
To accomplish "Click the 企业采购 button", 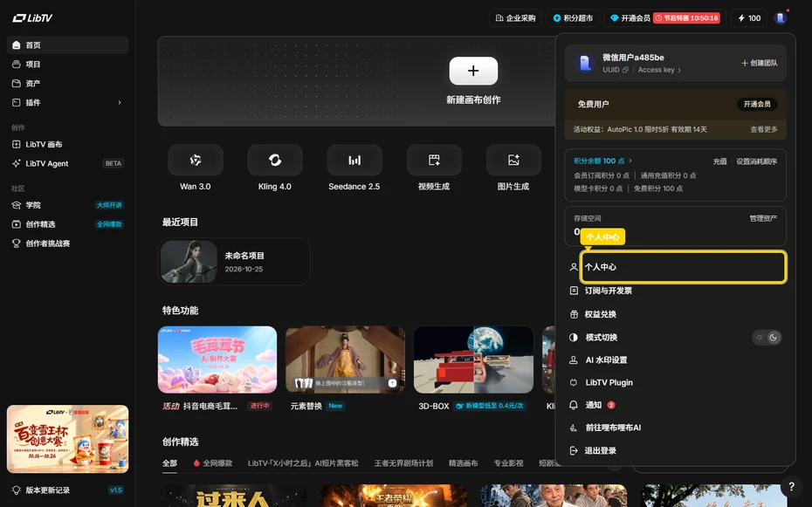I will 515,18.
